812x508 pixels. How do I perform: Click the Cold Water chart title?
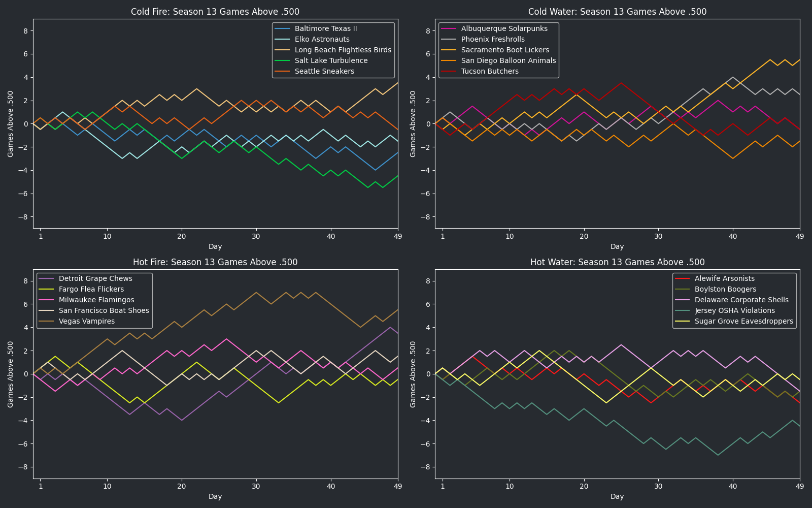point(617,12)
